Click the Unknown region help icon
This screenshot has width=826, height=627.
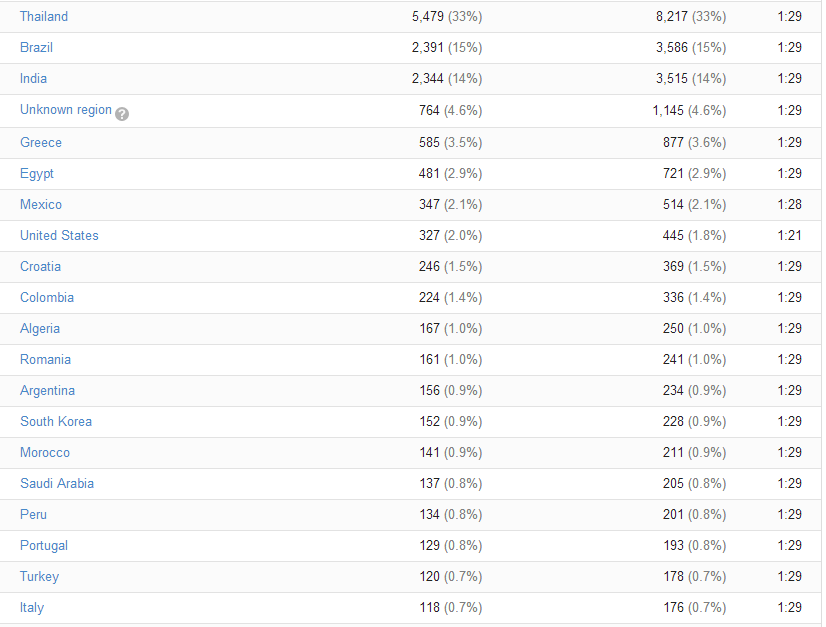pos(122,114)
